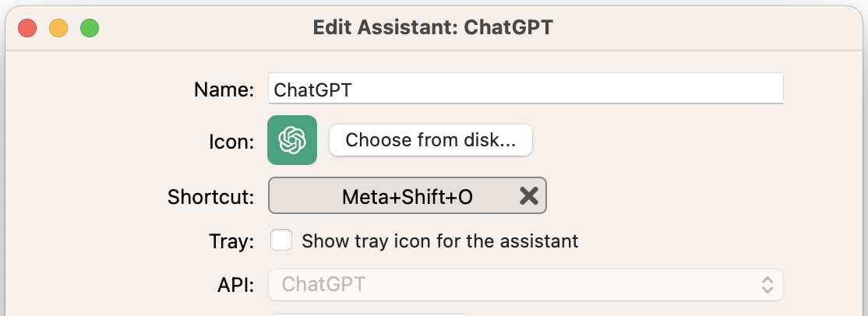868x316 pixels.
Task: Zoom the window with the green button
Action: (90, 28)
